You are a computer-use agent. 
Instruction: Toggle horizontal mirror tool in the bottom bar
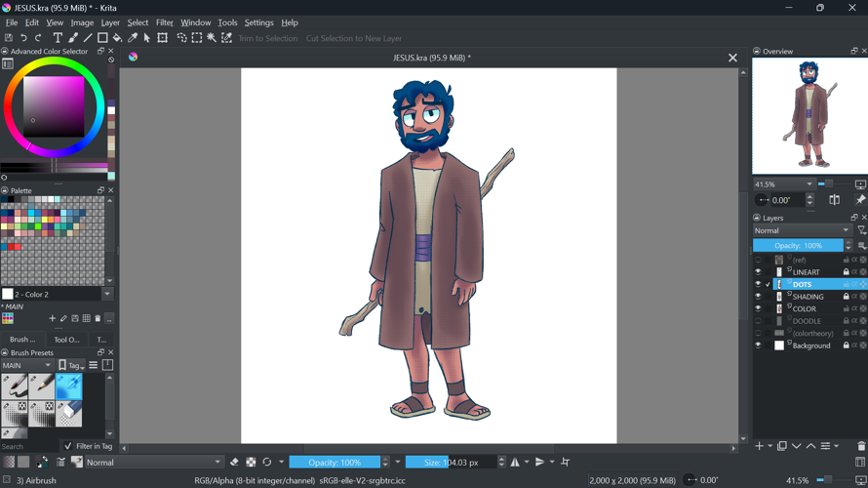pos(515,463)
